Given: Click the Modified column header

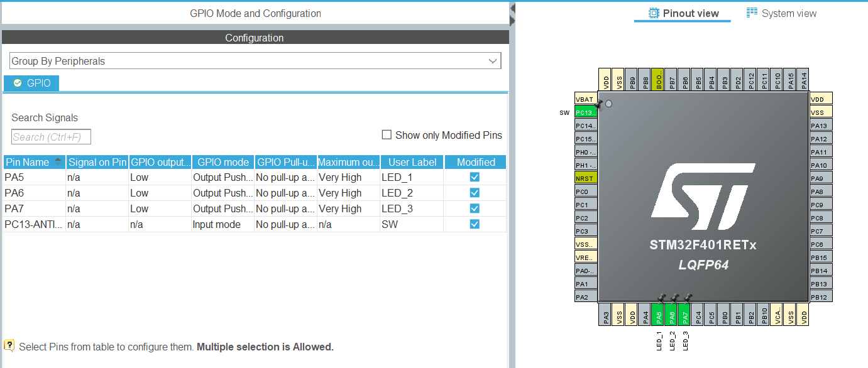Looking at the screenshot, I should tap(476, 162).
